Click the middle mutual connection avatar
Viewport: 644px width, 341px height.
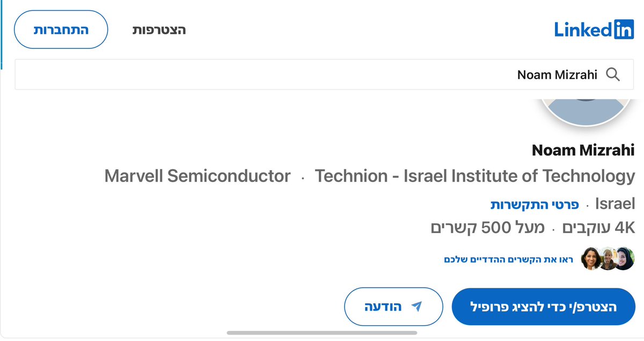coord(608,259)
